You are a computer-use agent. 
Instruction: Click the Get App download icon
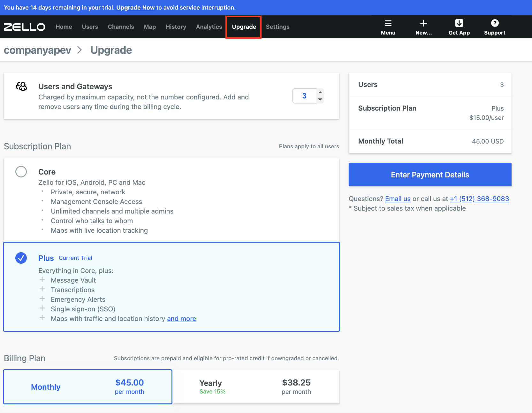pyautogui.click(x=459, y=23)
